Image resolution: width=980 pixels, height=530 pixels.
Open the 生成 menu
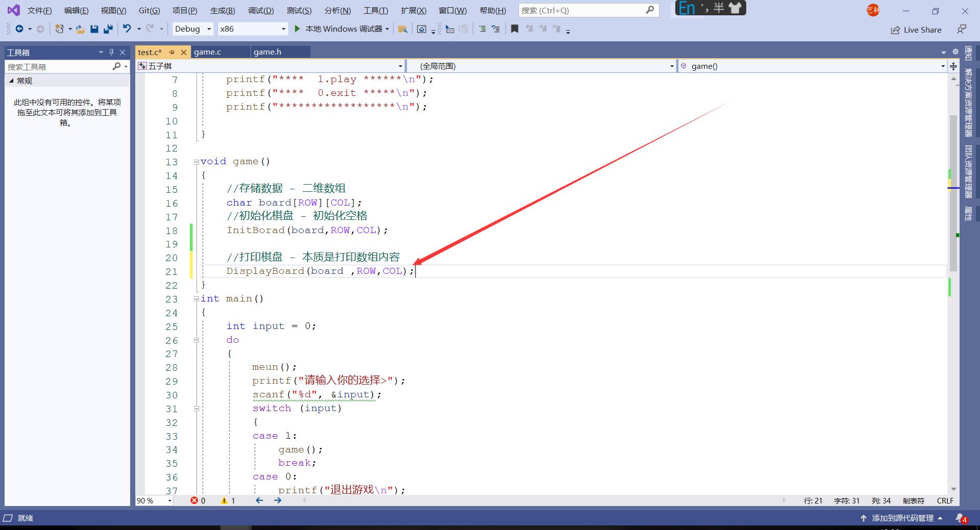[223, 10]
